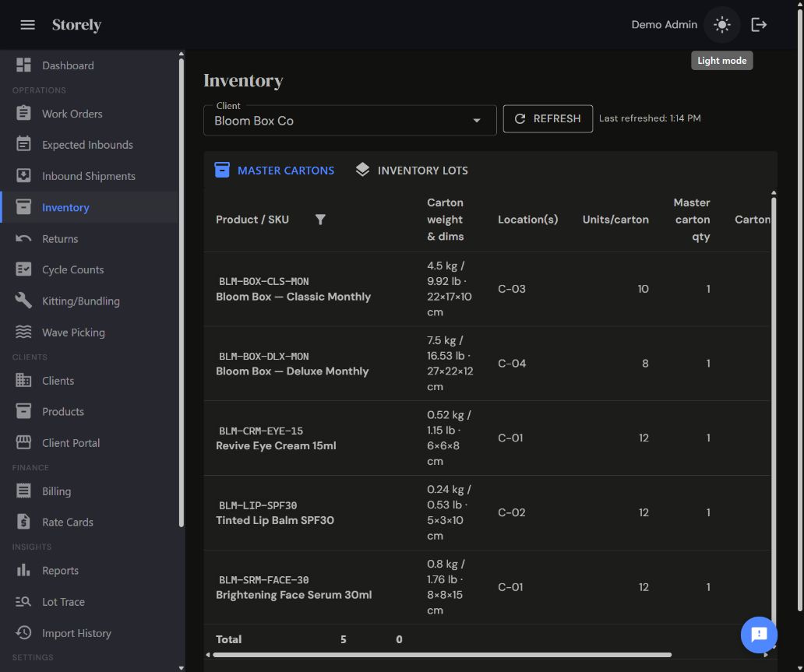The width and height of the screenshot is (804, 672).
Task: Click the Master Cartons tab box icon
Action: click(222, 171)
